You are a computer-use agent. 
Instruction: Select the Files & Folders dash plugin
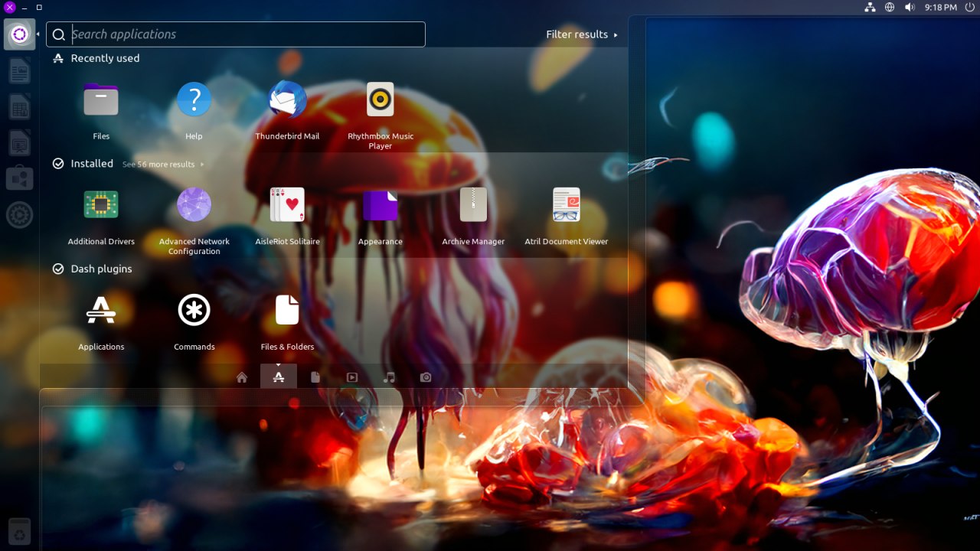pos(288,311)
